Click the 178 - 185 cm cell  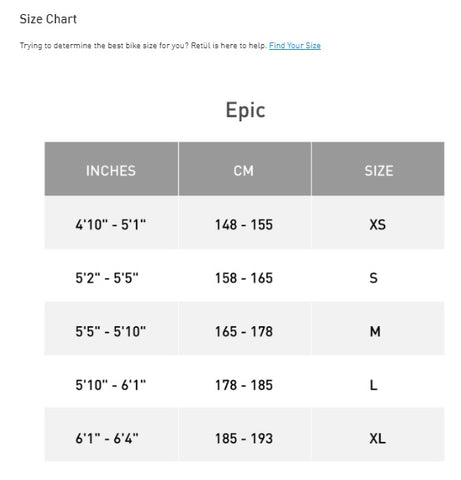(245, 382)
